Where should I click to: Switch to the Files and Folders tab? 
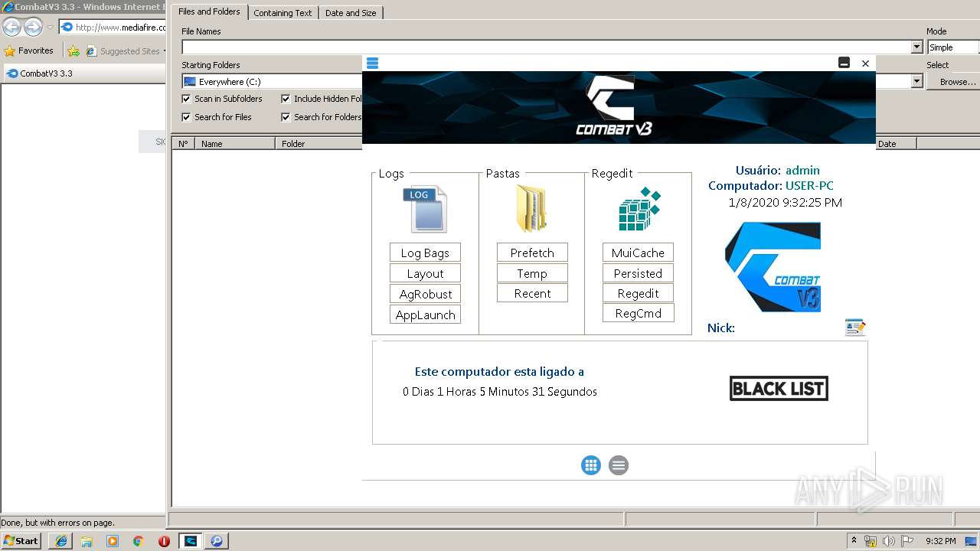[209, 11]
